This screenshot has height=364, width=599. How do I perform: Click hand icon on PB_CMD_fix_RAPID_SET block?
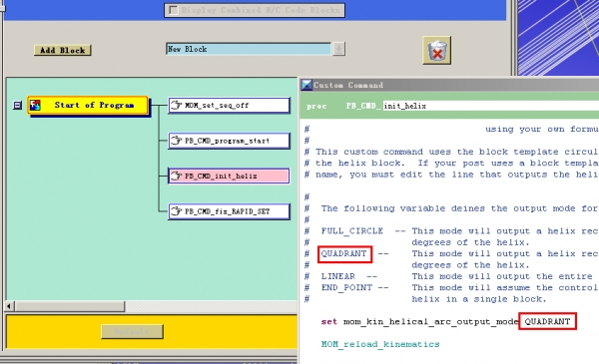point(176,211)
